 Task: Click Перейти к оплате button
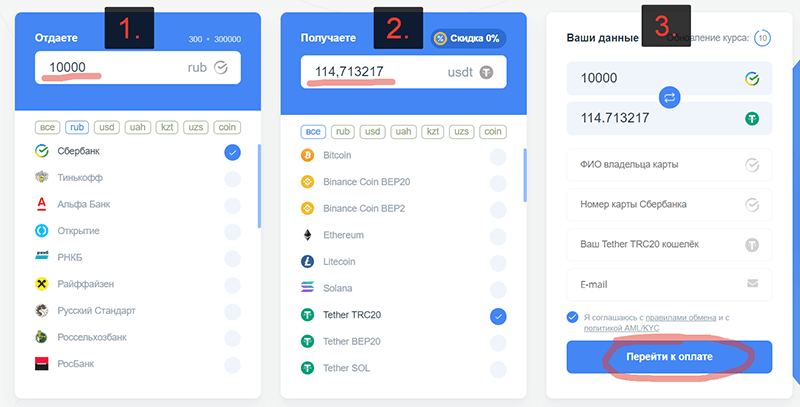point(669,357)
